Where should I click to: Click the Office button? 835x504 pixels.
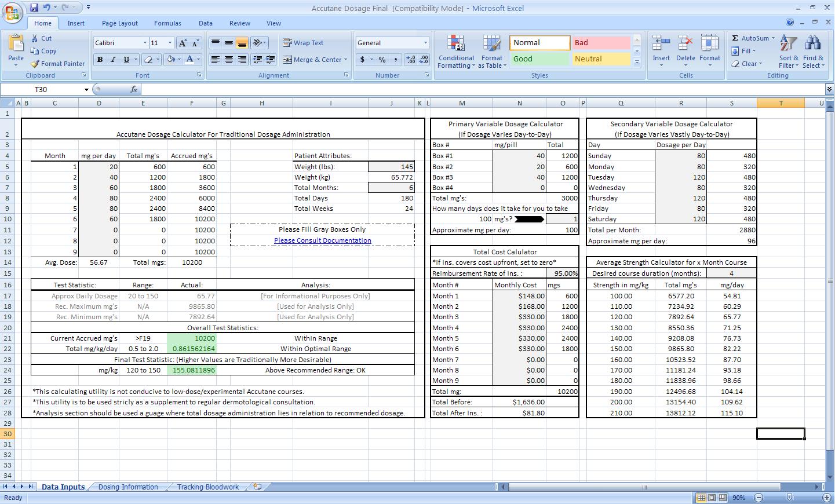tap(13, 13)
